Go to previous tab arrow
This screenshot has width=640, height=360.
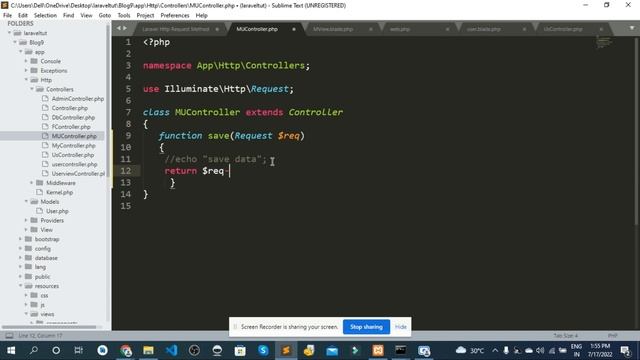[x=119, y=28]
